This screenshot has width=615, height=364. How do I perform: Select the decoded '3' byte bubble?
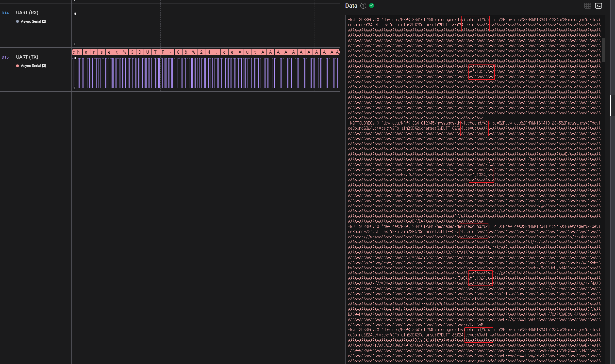click(x=132, y=52)
